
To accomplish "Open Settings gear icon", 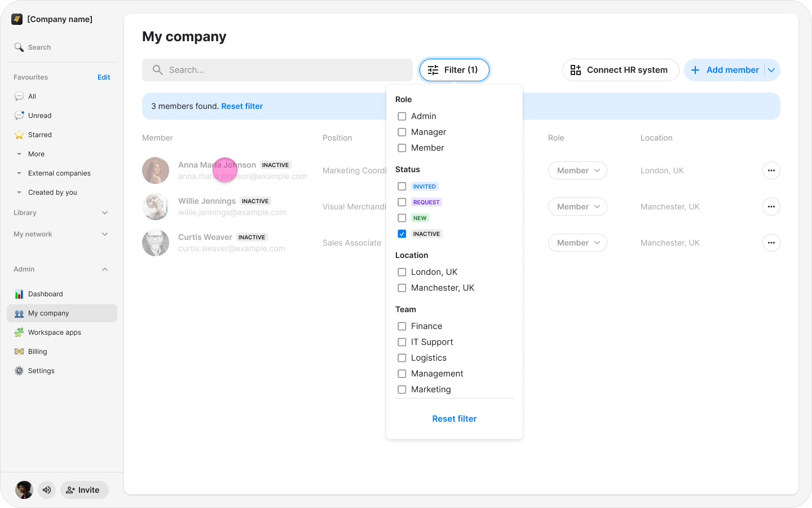I will tap(19, 371).
